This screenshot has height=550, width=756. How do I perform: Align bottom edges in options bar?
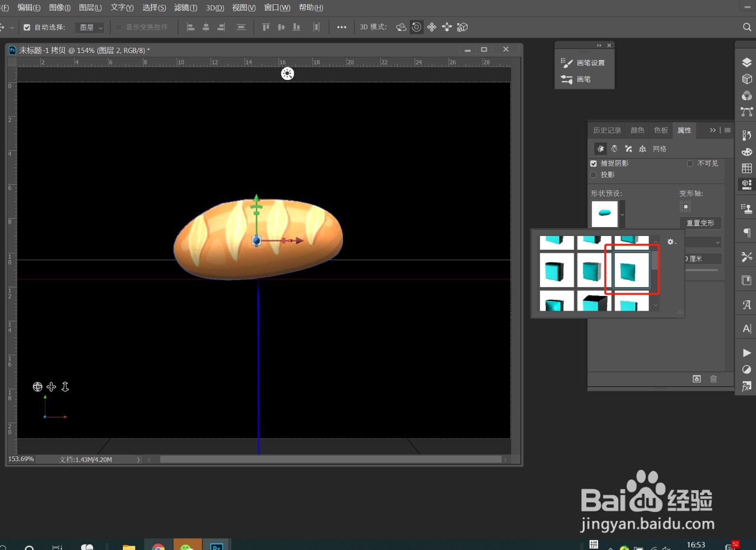(x=296, y=27)
